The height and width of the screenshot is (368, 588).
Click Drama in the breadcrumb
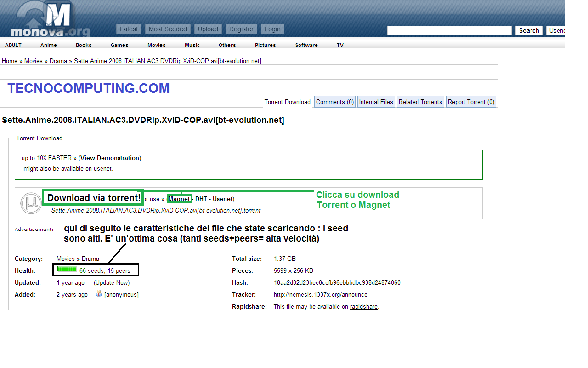[58, 61]
